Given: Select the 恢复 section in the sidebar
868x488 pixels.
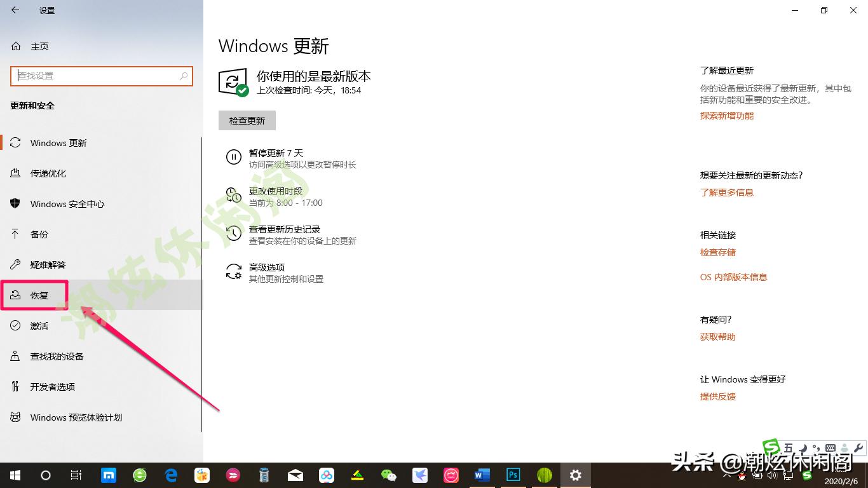Looking at the screenshot, I should [38, 295].
